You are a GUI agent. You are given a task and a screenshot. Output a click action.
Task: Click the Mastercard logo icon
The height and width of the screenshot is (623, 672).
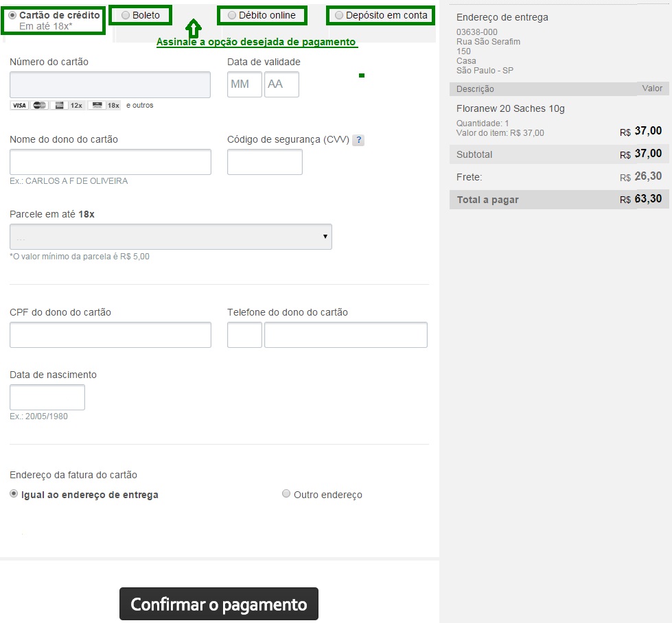(39, 106)
